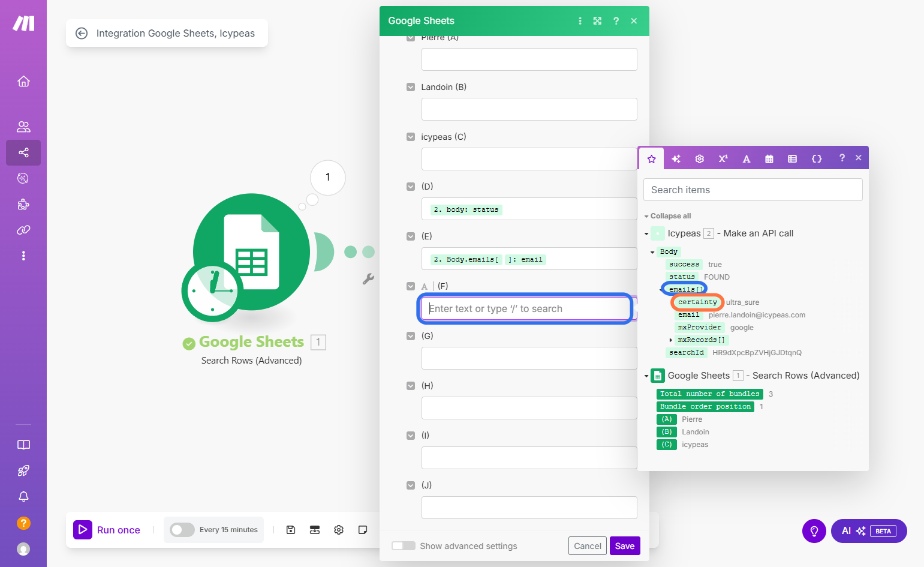924x567 pixels.
Task: Toggle Show advanced settings switch
Action: click(x=404, y=545)
